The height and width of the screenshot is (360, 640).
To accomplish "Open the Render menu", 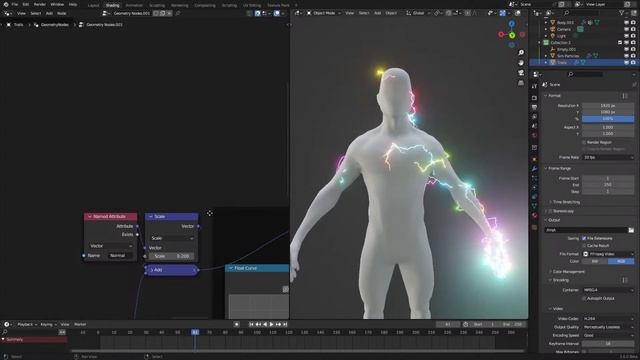I will pyautogui.click(x=40, y=4).
